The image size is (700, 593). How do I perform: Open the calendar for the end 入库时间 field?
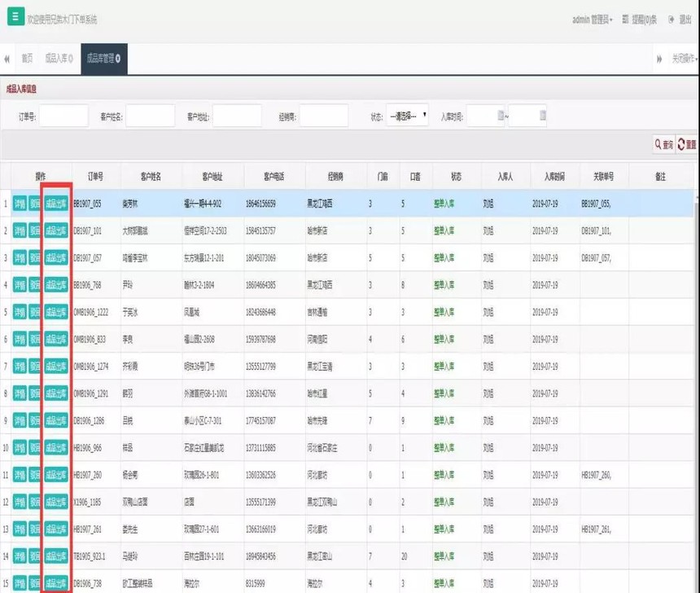tap(543, 116)
